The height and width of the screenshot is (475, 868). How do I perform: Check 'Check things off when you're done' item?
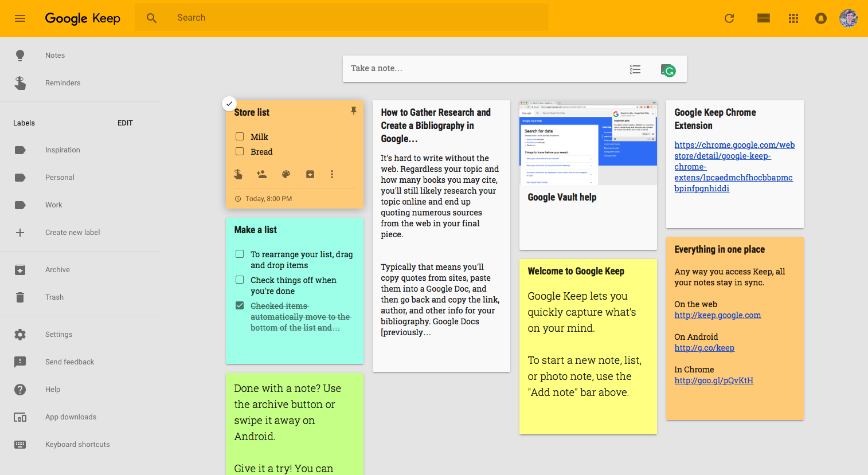coord(239,280)
